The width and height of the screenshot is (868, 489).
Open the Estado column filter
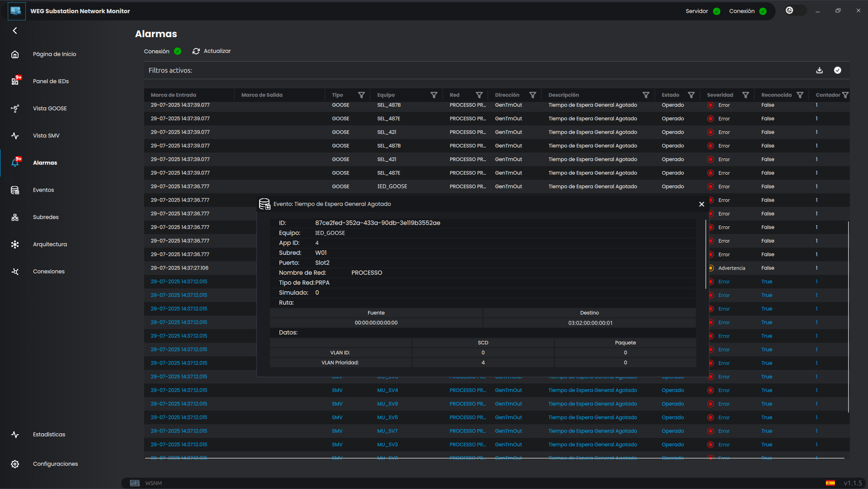[x=691, y=95]
